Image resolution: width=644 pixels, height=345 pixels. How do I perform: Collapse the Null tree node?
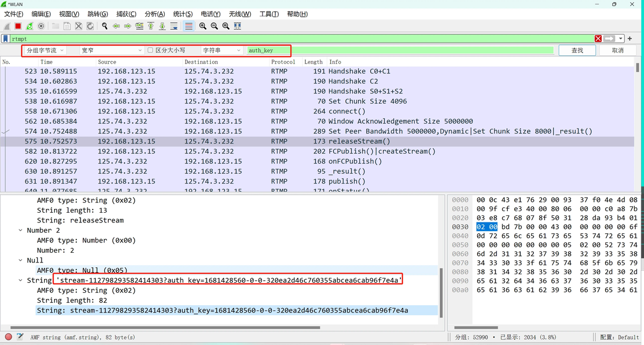pos(20,260)
